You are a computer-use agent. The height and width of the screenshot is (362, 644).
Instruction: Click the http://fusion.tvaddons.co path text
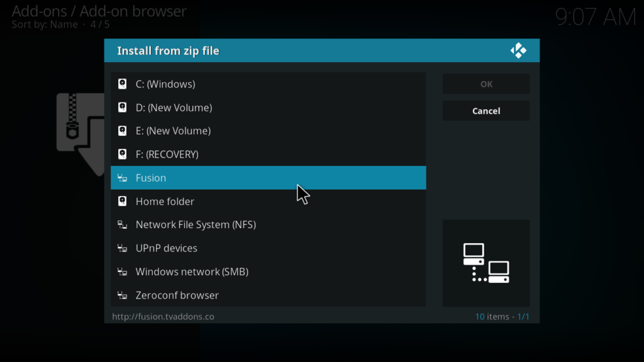point(163,317)
